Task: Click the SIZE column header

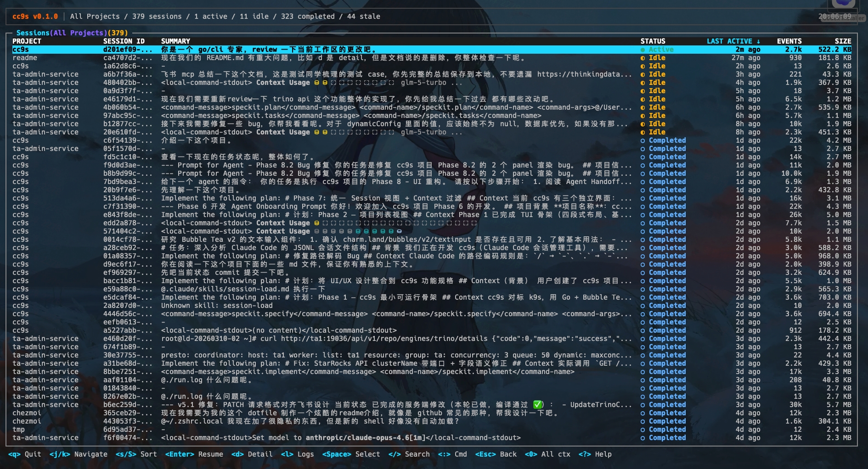Action: (x=843, y=41)
